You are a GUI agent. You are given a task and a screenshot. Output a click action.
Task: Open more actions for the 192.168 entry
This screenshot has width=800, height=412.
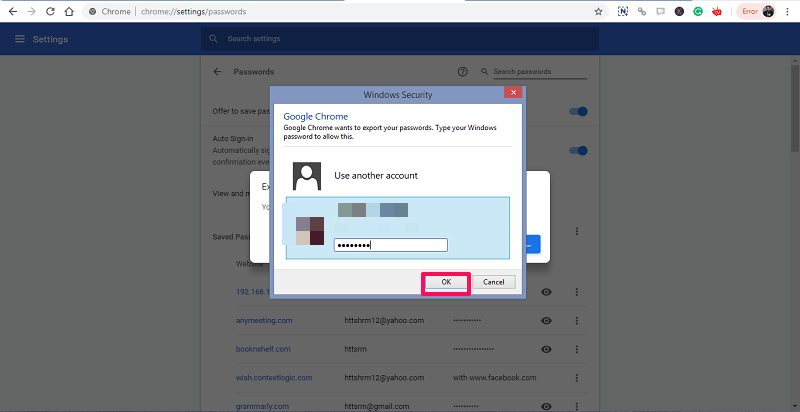tap(577, 292)
